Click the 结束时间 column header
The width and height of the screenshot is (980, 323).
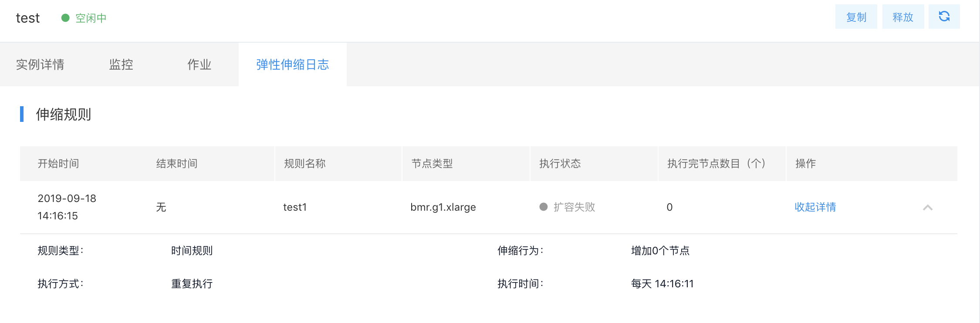[x=177, y=164]
